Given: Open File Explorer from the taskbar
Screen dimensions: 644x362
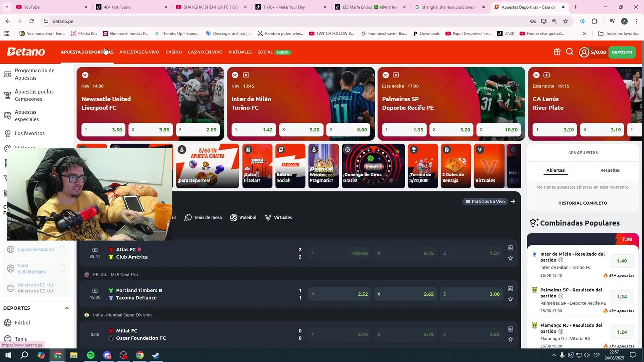Looking at the screenshot, I should [74, 355].
